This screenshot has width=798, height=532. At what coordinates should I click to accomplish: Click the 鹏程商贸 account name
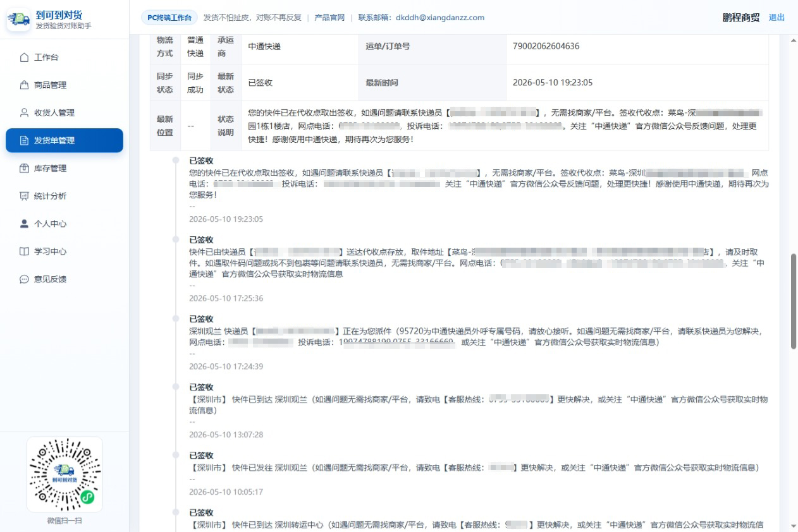tap(741, 18)
